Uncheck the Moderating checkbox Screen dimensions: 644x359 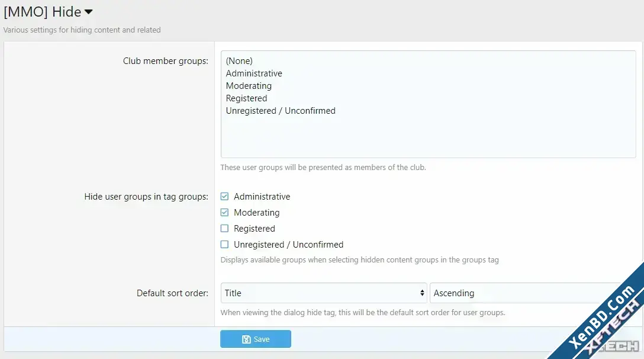(224, 213)
